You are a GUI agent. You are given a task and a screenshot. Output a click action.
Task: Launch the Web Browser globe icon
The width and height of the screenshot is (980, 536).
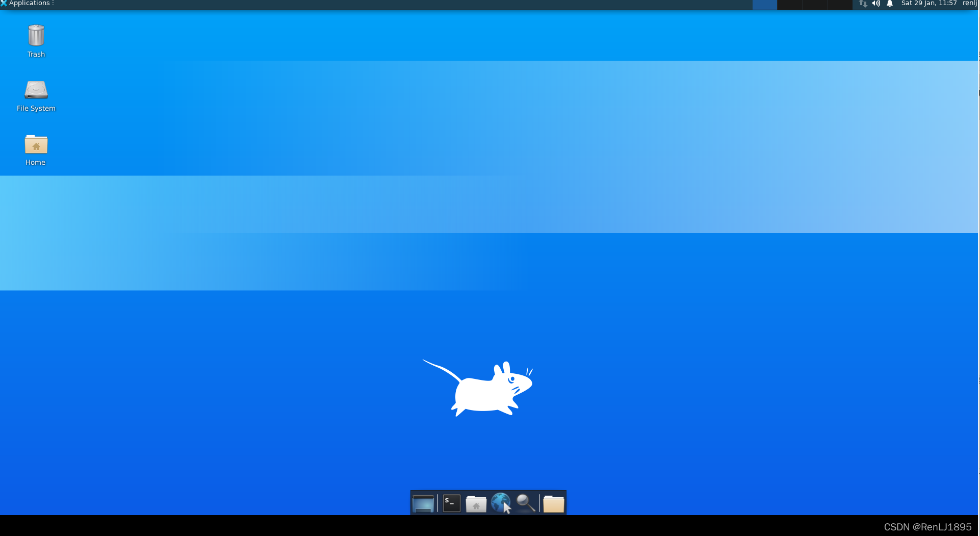click(x=501, y=503)
